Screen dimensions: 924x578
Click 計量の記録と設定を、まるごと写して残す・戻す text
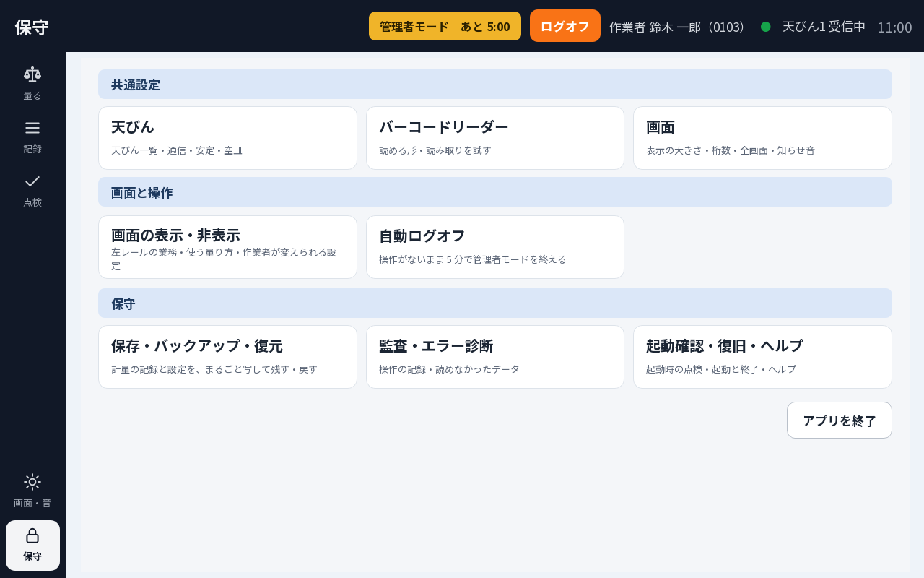(214, 369)
